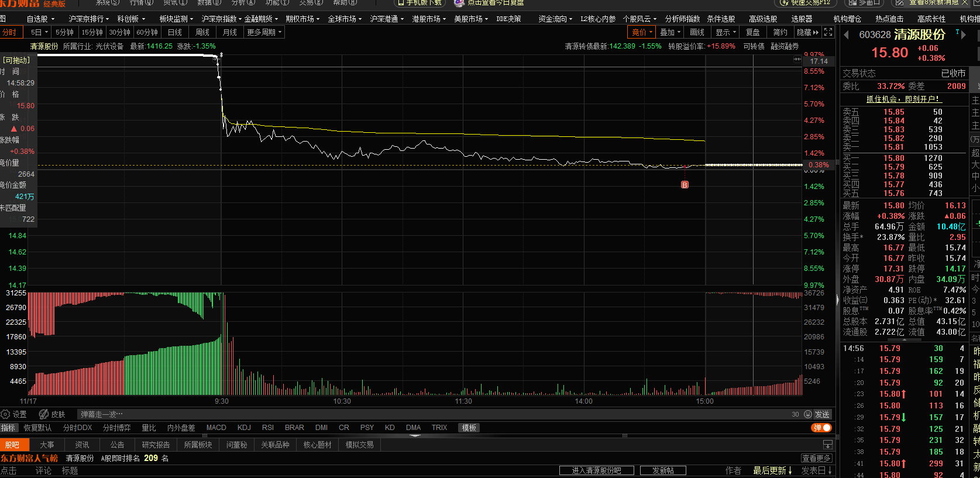Toggle fullscreen chart icon

828,32
